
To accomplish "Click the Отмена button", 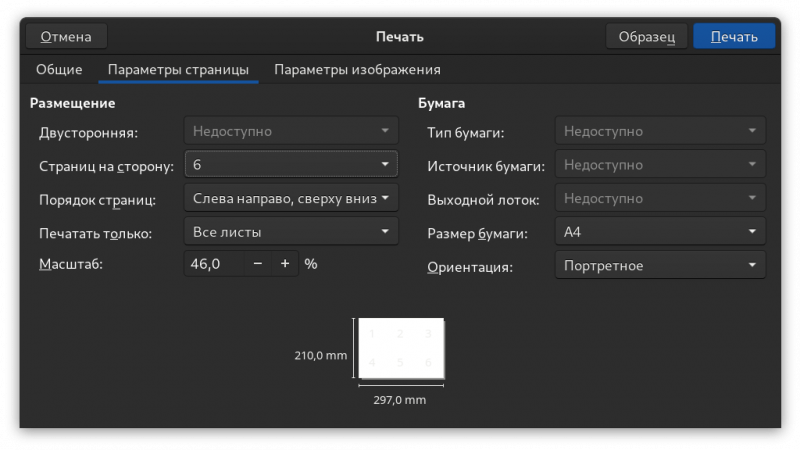I will (x=66, y=37).
